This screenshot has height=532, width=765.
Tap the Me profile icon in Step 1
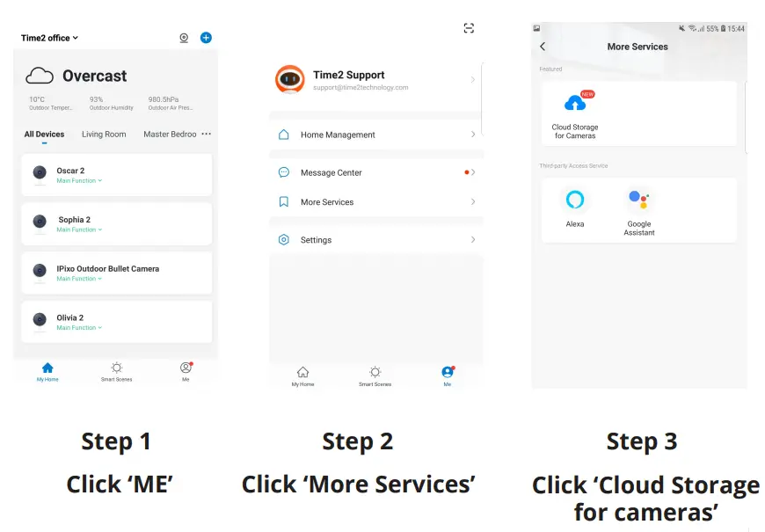(x=186, y=368)
